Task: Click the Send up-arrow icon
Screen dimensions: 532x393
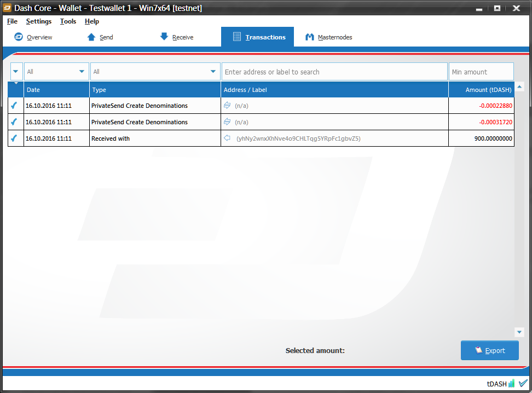Action: (91, 37)
